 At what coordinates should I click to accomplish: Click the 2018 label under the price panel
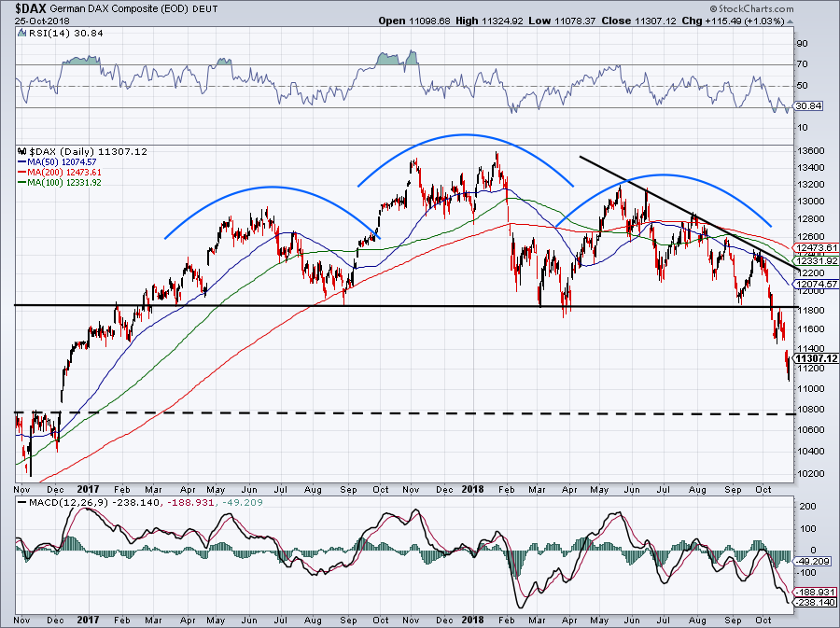point(473,489)
